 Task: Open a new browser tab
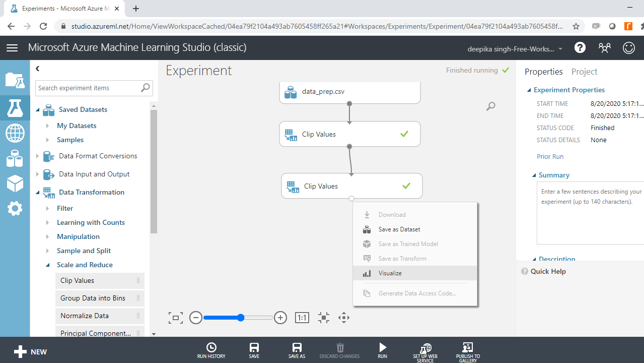[x=136, y=9]
